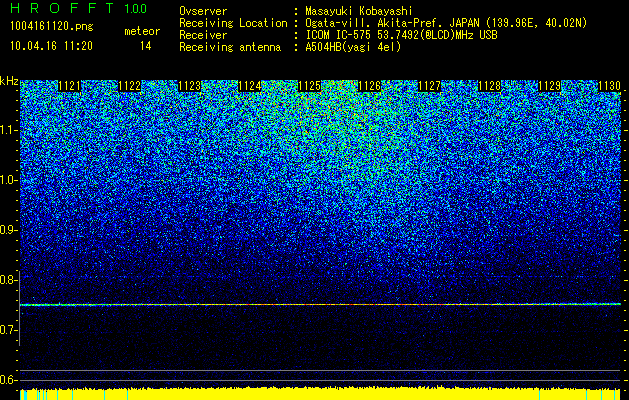Click the 0.7 kHz frequency label

[x=8, y=330]
